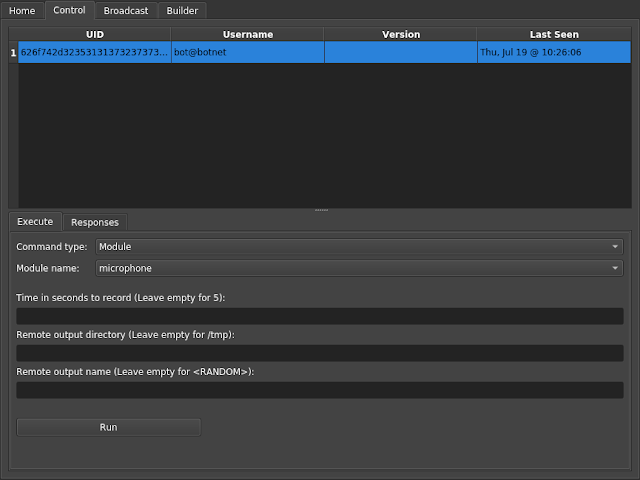640x480 pixels.
Task: Grab the splitter handle below the table
Action: pyautogui.click(x=321, y=210)
